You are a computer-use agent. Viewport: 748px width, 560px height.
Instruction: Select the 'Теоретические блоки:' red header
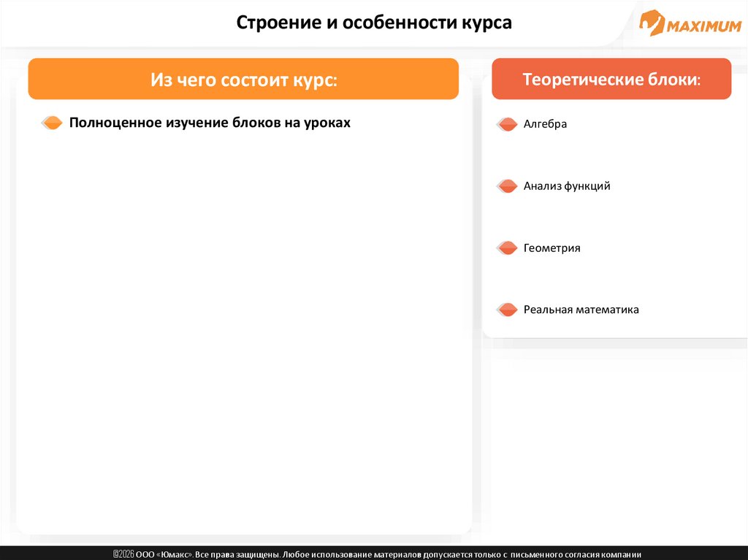611,79
